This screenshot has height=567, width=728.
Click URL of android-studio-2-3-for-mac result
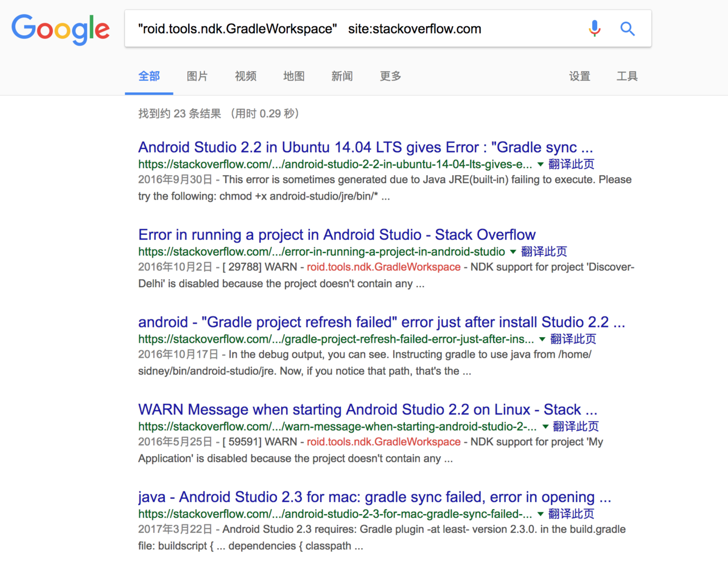point(335,514)
